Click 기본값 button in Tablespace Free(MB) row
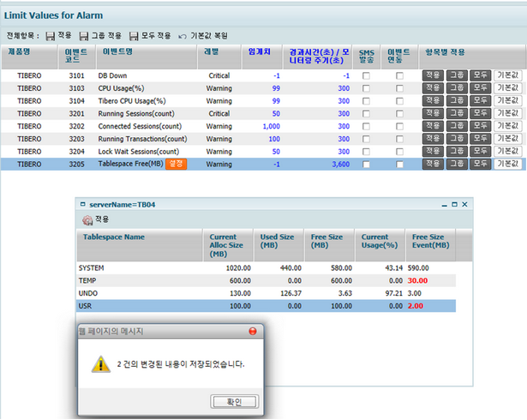 click(508, 164)
